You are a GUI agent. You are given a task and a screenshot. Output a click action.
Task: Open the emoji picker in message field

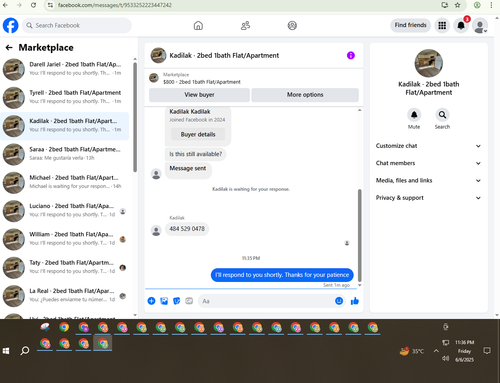coord(339,301)
